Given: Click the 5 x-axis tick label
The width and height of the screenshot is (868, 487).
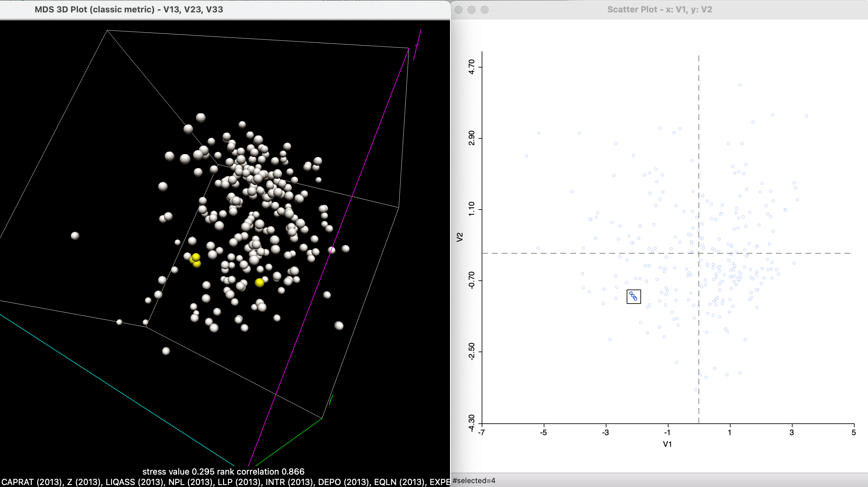Looking at the screenshot, I should tap(854, 432).
